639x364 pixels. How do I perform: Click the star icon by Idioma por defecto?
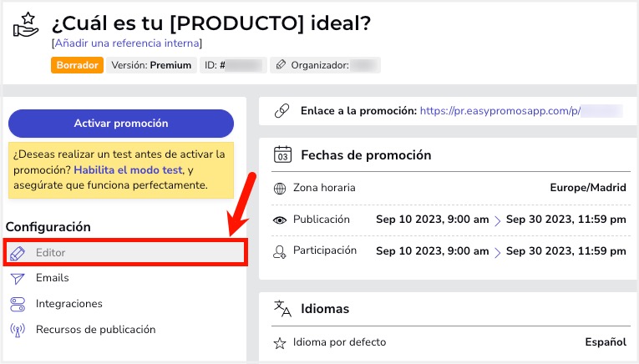click(x=280, y=343)
